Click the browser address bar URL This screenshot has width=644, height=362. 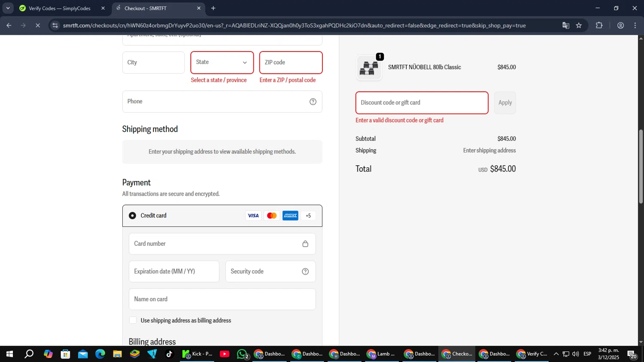(x=294, y=26)
